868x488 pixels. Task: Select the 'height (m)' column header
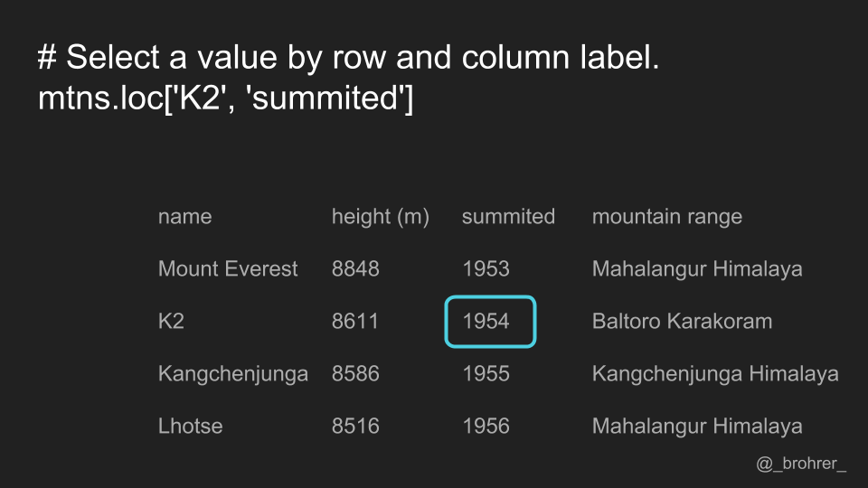click(x=381, y=217)
